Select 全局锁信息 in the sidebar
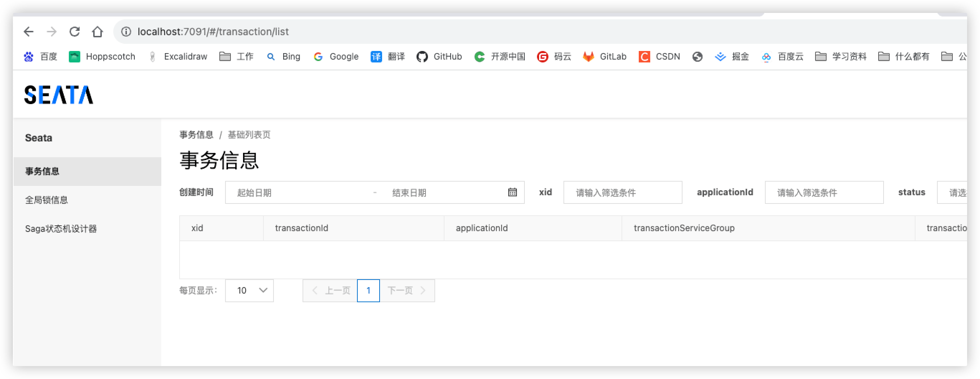 coord(46,200)
